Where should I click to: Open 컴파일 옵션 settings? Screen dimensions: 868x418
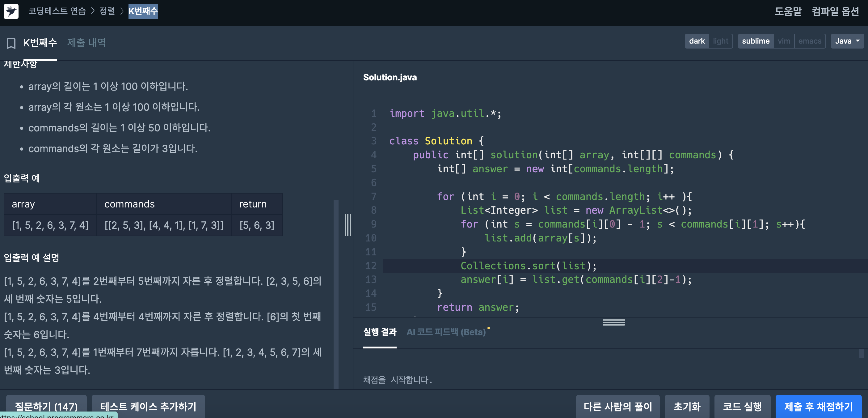[835, 11]
